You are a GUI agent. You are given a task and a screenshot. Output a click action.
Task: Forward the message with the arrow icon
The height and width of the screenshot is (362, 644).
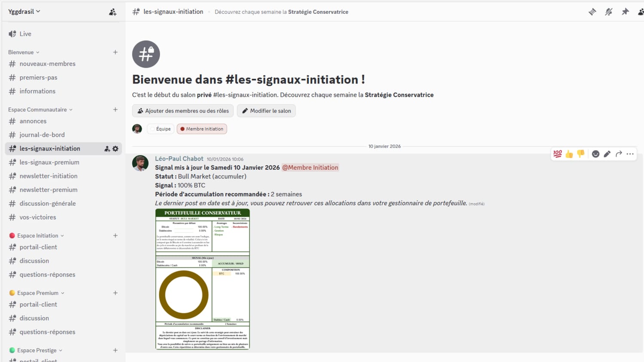tap(619, 154)
